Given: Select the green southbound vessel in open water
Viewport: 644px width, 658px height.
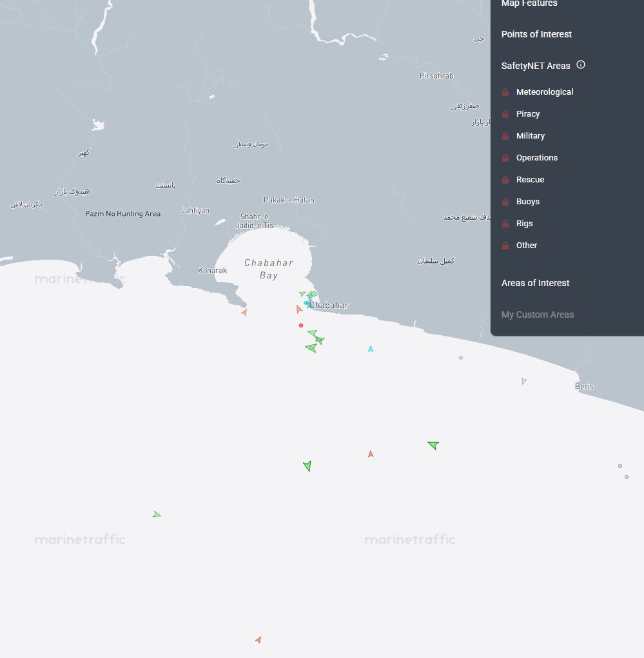Looking at the screenshot, I should coord(307,466).
